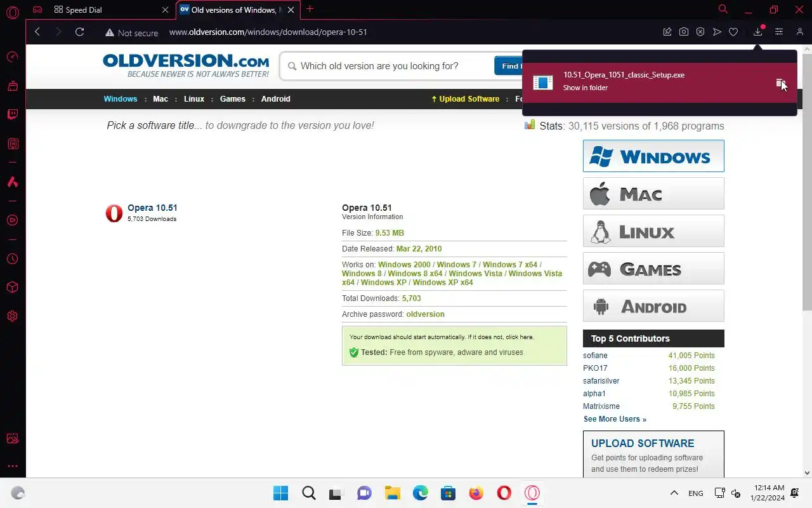Go back to previous page
The height and width of the screenshot is (508, 812).
(x=37, y=32)
